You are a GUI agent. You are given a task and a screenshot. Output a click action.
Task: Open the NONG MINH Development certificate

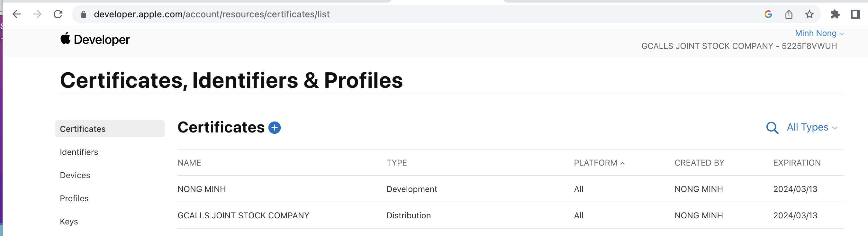click(x=202, y=189)
